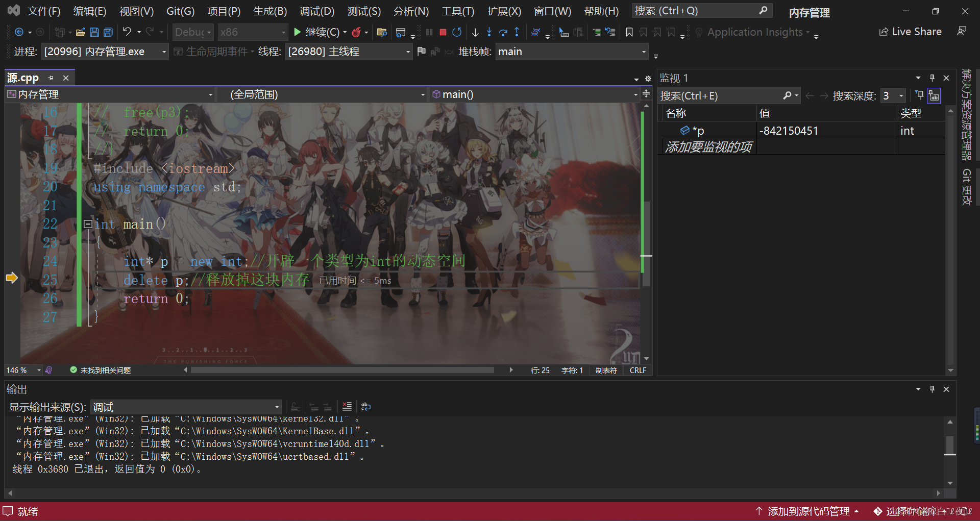980x521 pixels.
Task: Click Step Out up-arrow icon
Action: coord(517,32)
